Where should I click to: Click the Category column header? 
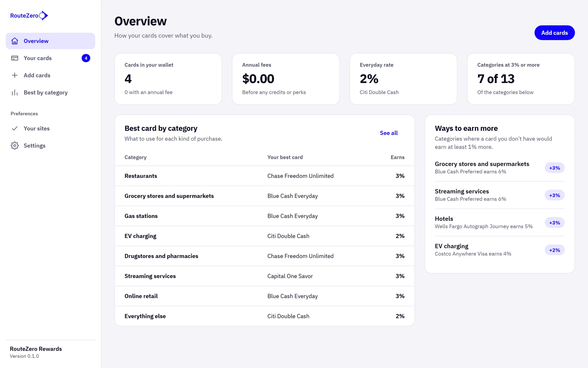tap(136, 157)
